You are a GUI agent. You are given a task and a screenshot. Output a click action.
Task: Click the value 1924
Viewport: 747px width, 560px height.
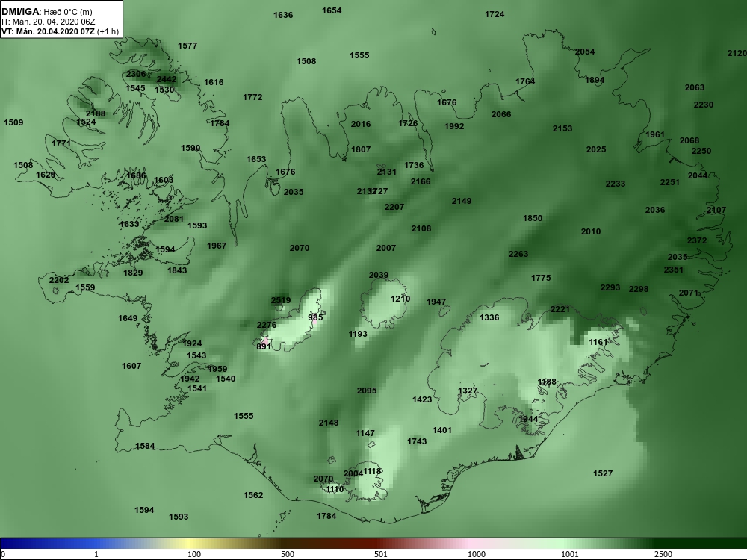[x=192, y=343]
